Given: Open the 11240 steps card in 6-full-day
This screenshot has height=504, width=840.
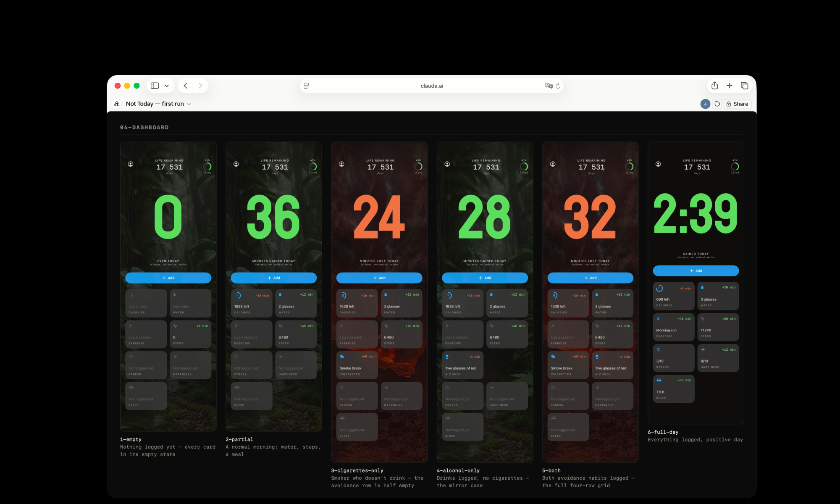Looking at the screenshot, I should (x=718, y=327).
